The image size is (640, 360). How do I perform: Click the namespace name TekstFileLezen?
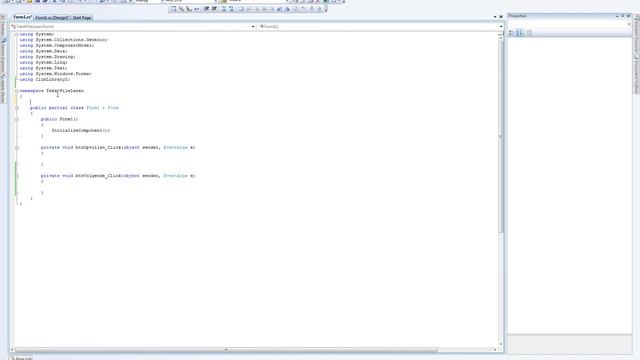click(x=65, y=91)
